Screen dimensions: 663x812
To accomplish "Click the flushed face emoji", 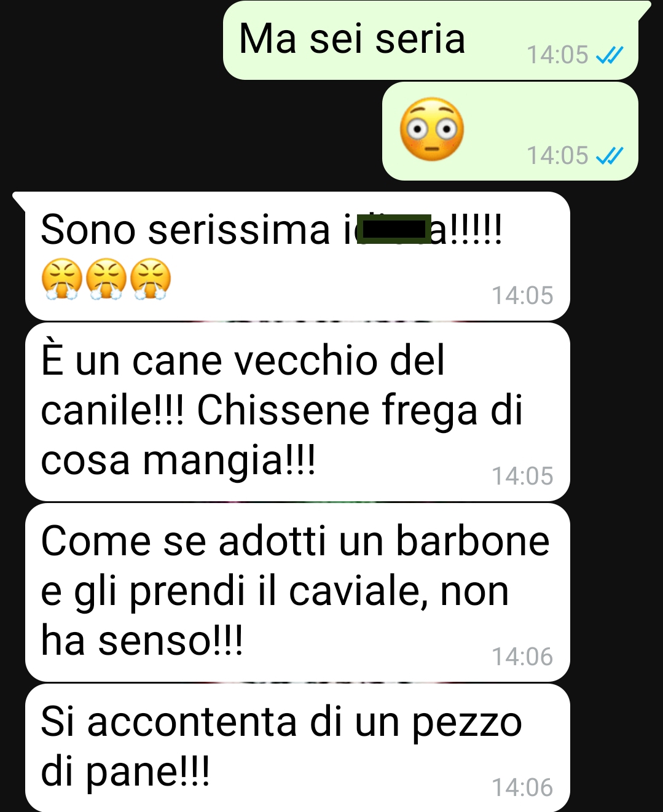I will (x=432, y=130).
